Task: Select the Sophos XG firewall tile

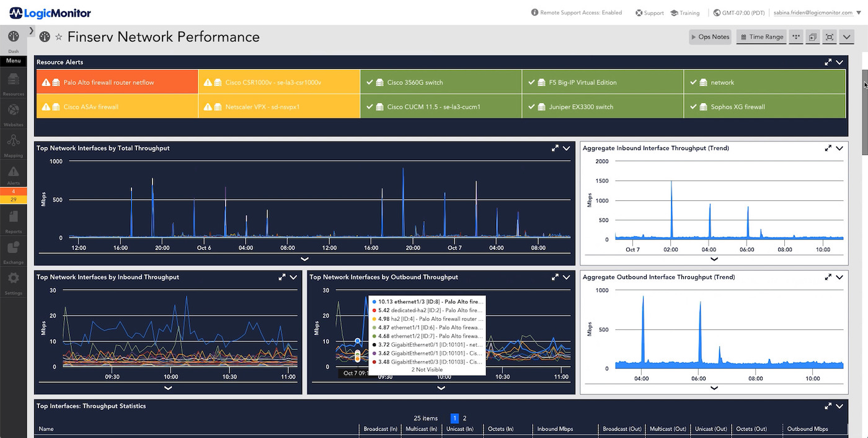Action: 764,106
